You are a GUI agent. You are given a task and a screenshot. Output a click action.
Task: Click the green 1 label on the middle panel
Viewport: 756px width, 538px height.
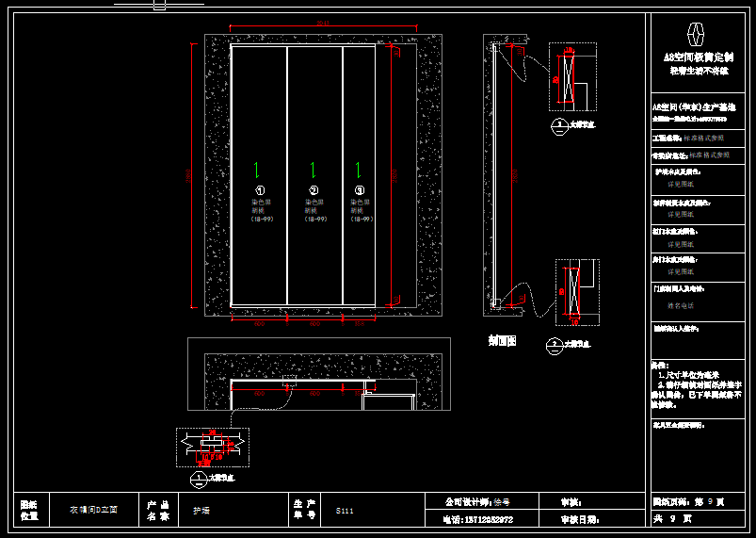(x=313, y=170)
